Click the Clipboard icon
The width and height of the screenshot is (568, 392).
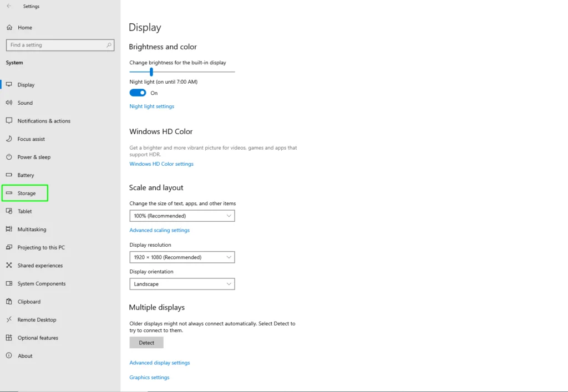(x=9, y=302)
